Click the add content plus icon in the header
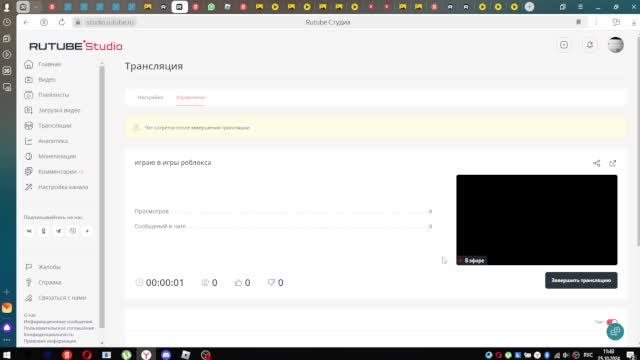Image resolution: width=640 pixels, height=360 pixels. tap(564, 45)
